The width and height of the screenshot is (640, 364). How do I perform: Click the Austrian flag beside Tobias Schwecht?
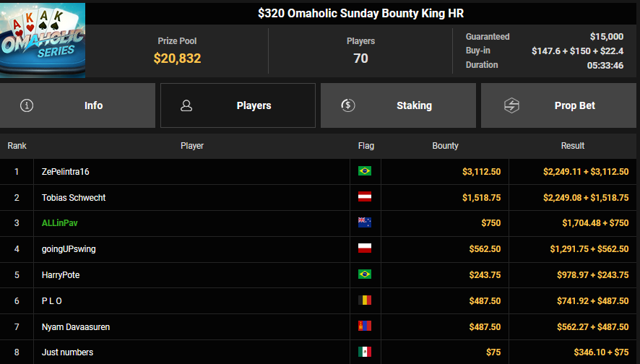365,197
